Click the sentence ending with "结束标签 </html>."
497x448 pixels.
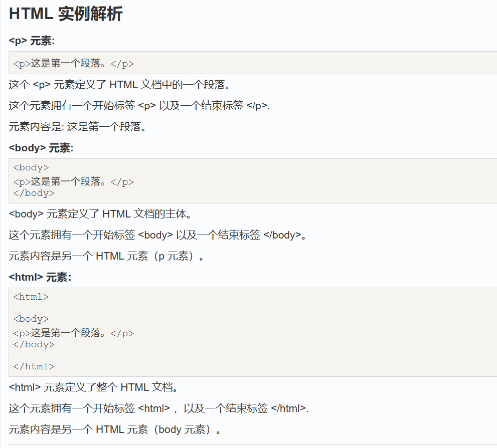click(158, 408)
